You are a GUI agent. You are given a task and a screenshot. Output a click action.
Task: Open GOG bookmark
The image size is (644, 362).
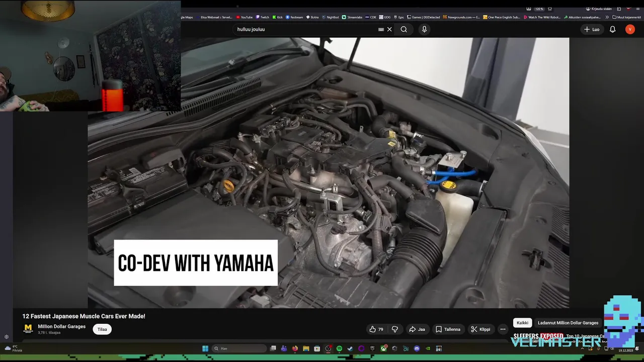pos(384,17)
